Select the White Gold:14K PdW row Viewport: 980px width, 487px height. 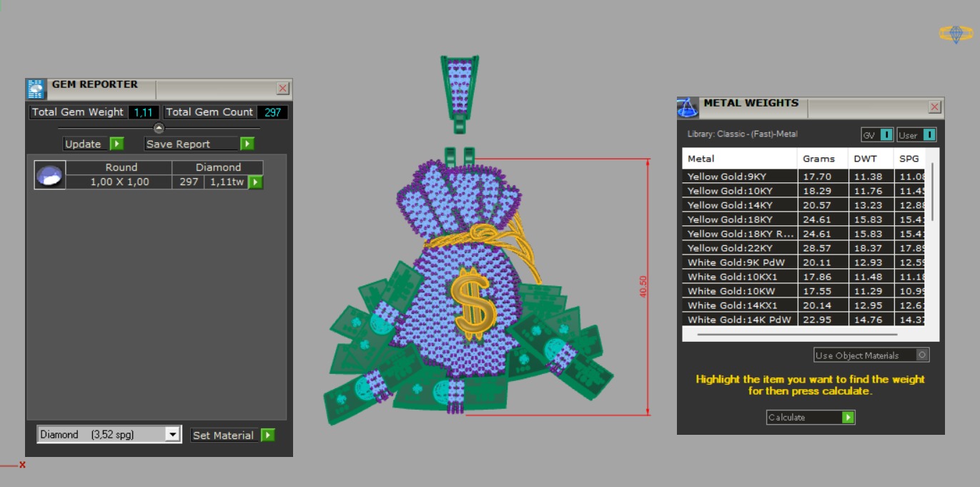[x=804, y=320]
